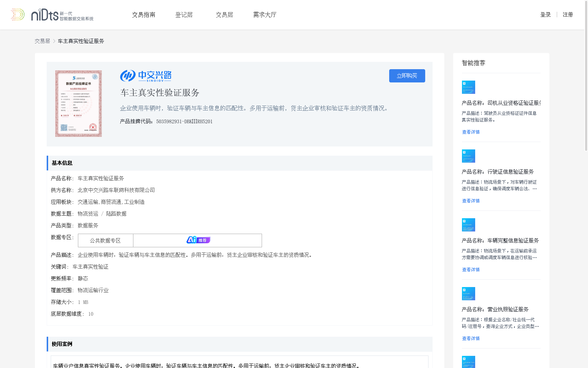
Task: Click keyword 车主真实性验证
Action: tap(90, 267)
